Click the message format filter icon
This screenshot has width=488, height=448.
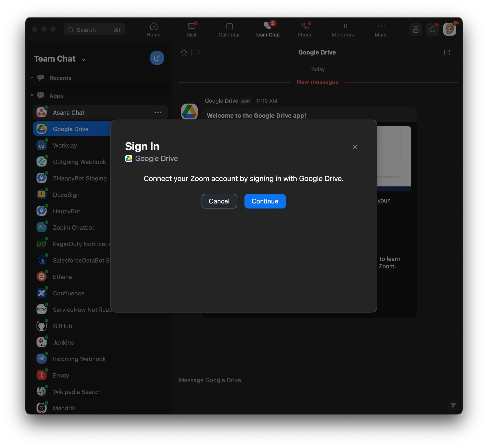point(453,405)
